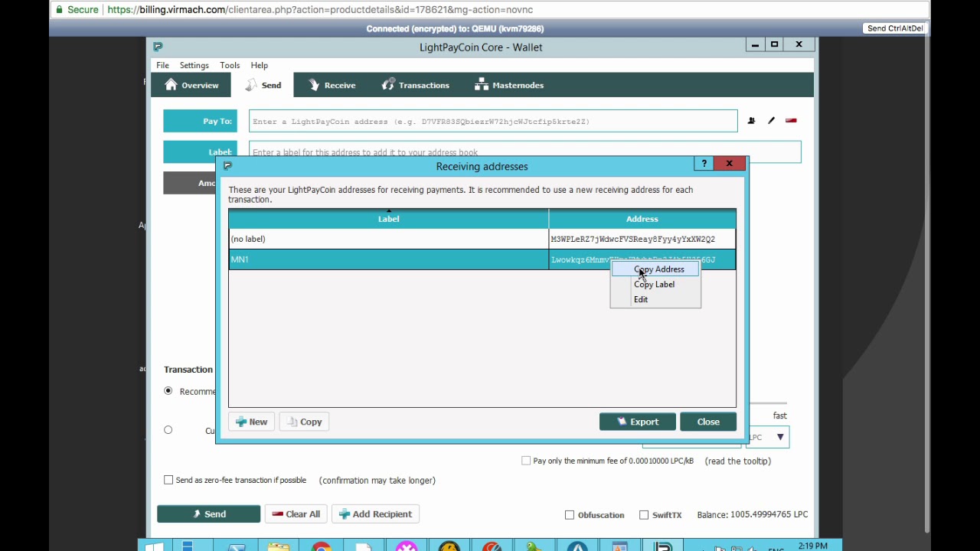Screen dimensions: 980x551
Task: Open the Settings menu
Action: coord(194,65)
